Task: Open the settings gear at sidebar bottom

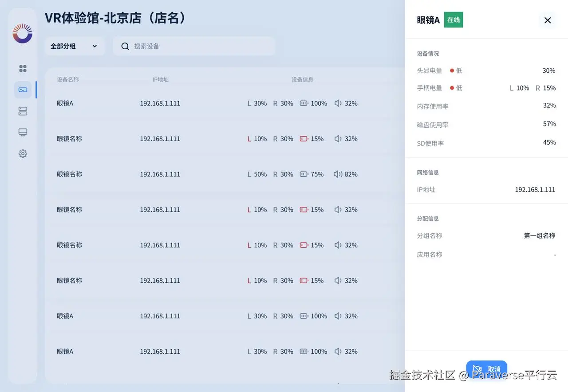Action: coord(23,153)
